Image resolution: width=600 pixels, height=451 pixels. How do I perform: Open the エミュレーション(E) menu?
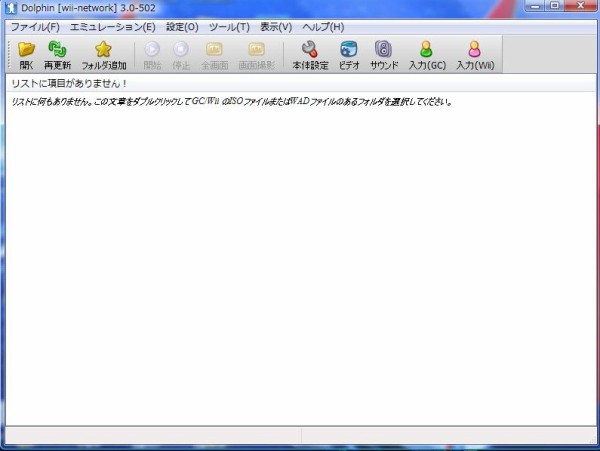click(112, 27)
